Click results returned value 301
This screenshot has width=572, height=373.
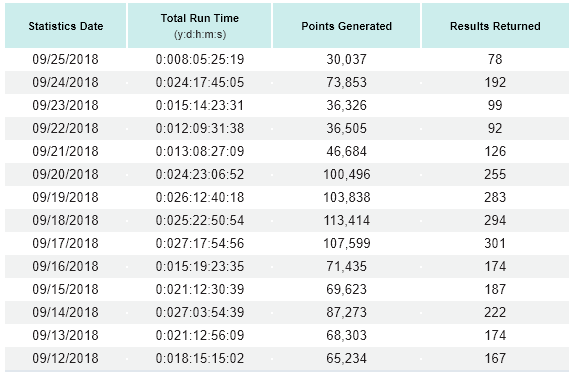(x=495, y=243)
